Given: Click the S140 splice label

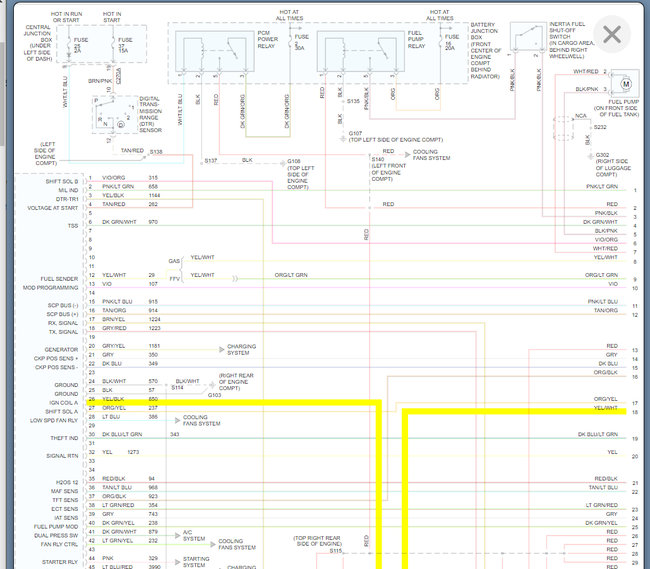Looking at the screenshot, I should click(x=378, y=159).
